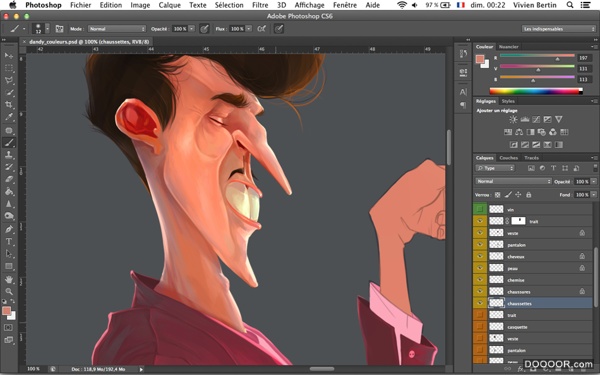Switch to the Styles tab
This screenshot has height=375, width=600.
(x=508, y=101)
